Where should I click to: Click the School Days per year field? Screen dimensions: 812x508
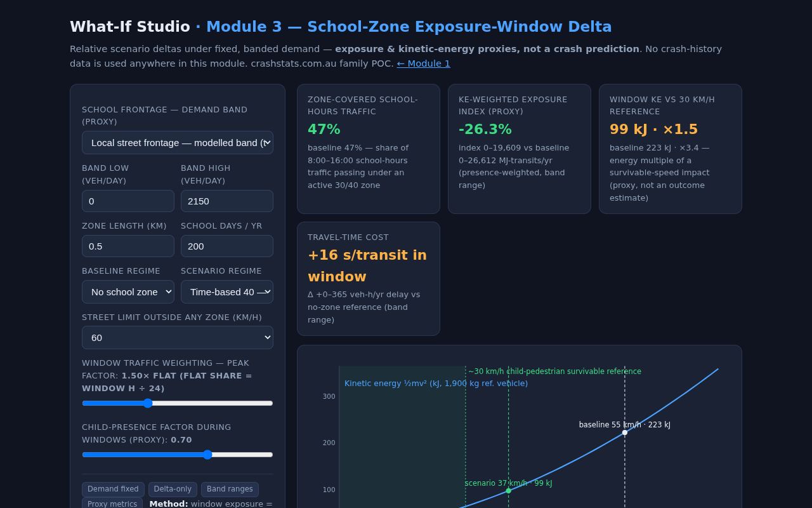[x=227, y=246]
